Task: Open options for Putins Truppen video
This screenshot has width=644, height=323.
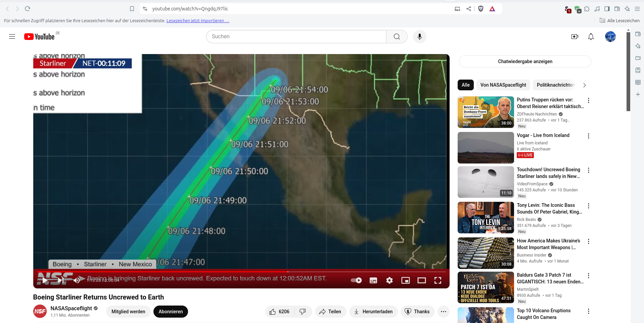Action: point(588,100)
